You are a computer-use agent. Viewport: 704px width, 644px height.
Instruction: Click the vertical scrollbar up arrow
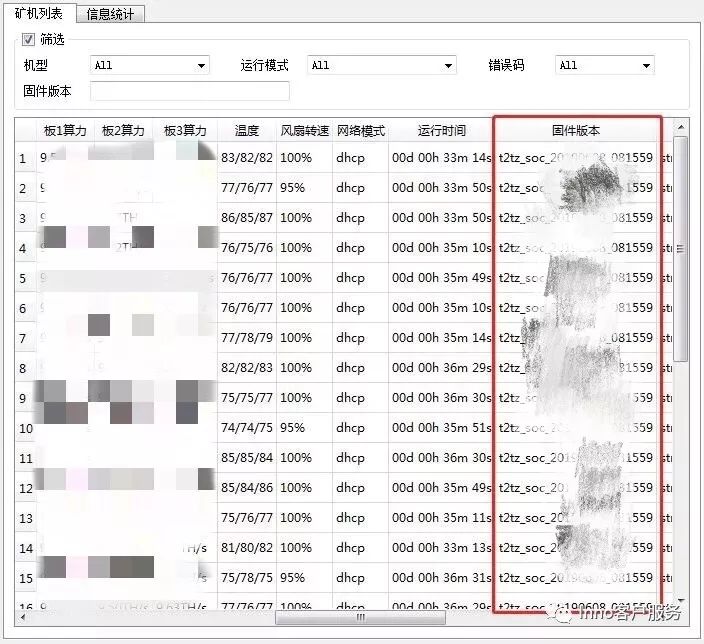click(680, 128)
